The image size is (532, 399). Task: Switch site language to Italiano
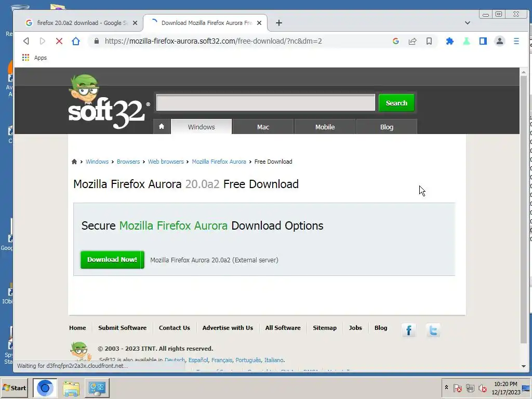pyautogui.click(x=274, y=360)
